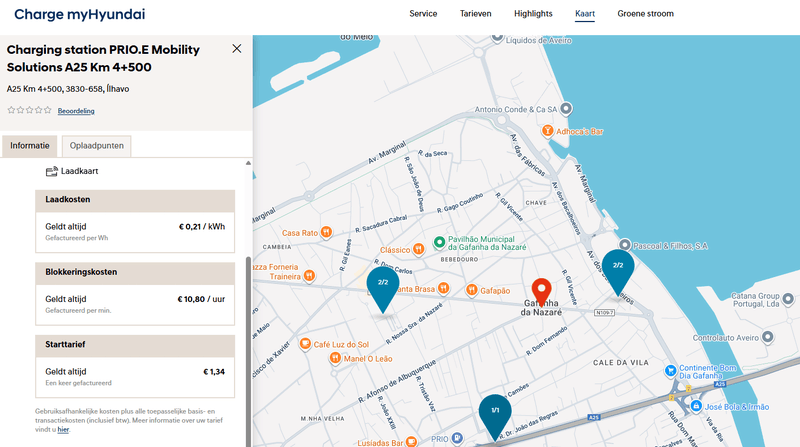
Task: Click the Laadkaart card icon
Action: (52, 171)
